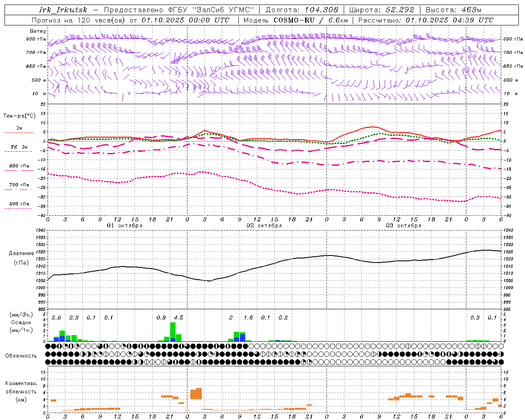Select the provider text ФГБУ "ЗапСиб УГМС"

211,10
